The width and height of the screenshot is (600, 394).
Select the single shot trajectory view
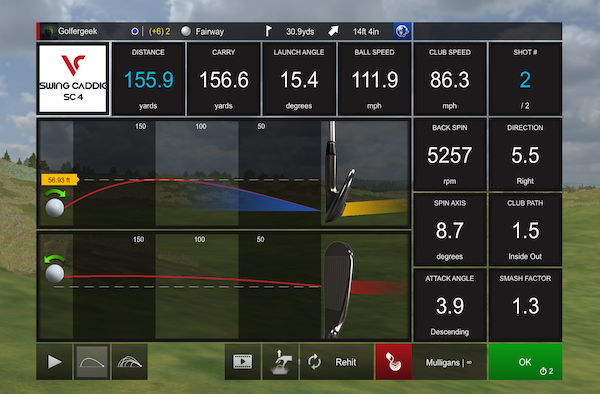pyautogui.click(x=92, y=361)
